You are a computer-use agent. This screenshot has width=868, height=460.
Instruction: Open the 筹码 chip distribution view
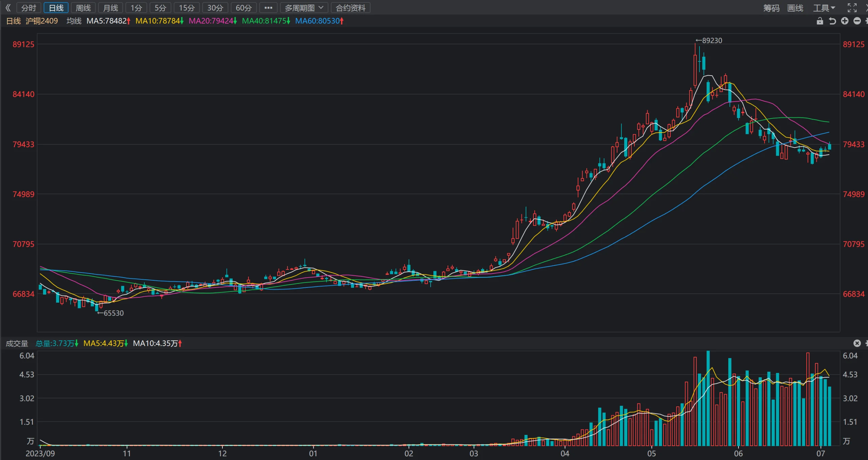tap(771, 8)
